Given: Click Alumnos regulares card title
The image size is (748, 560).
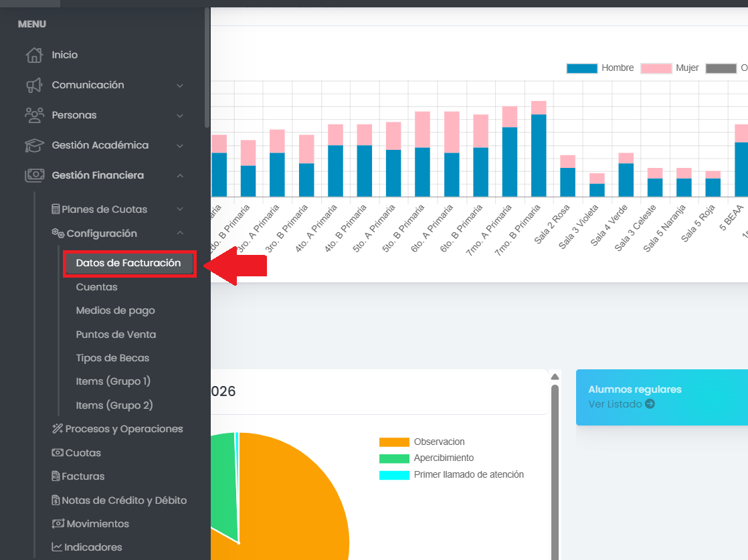Looking at the screenshot, I should (x=635, y=389).
